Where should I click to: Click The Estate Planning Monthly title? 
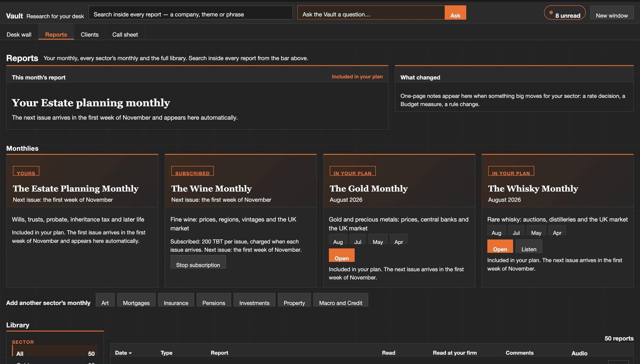coord(76,189)
